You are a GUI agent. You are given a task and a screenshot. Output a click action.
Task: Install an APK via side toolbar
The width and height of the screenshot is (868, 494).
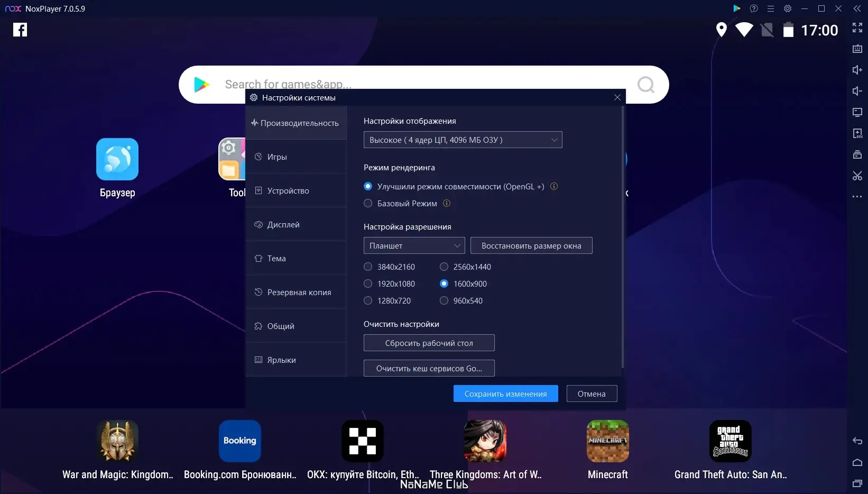point(857,133)
